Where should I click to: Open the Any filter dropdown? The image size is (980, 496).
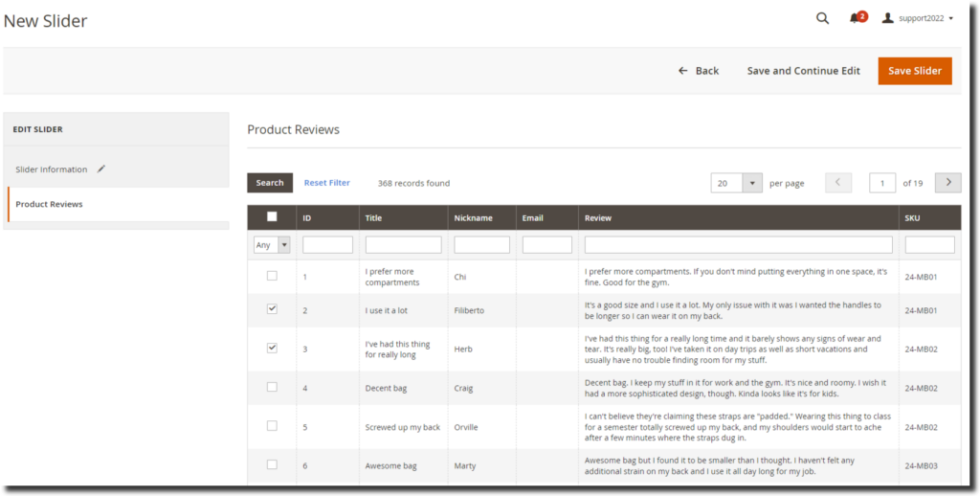point(272,245)
